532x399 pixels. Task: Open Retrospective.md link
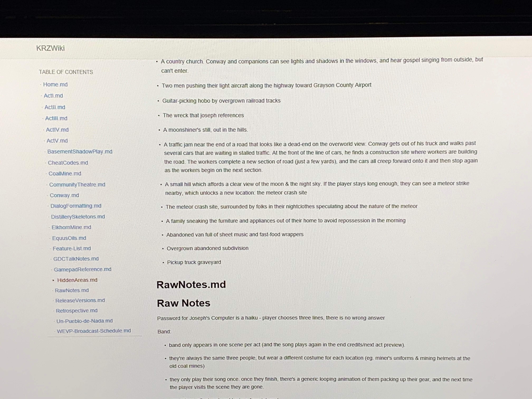click(x=77, y=310)
